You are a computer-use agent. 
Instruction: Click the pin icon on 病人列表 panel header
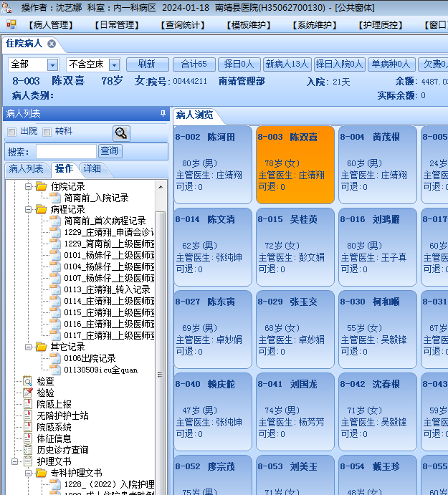tap(163, 114)
